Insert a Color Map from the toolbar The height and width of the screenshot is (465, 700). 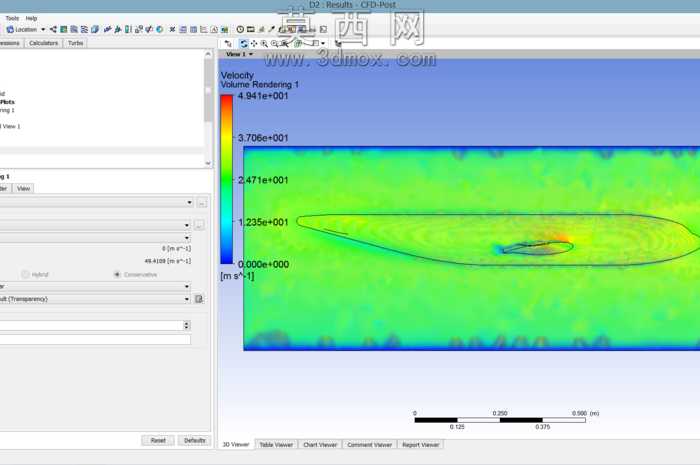click(159, 29)
